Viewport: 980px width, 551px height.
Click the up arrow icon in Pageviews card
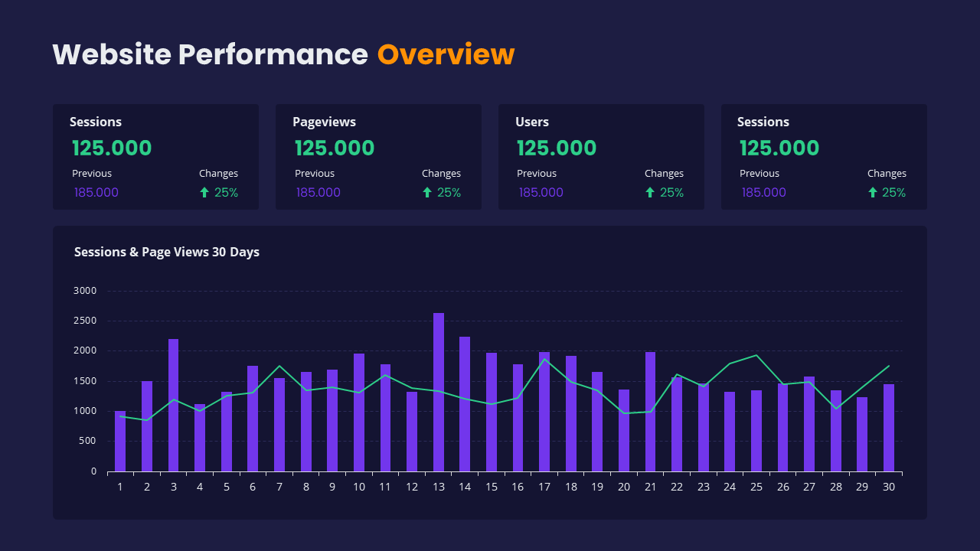(428, 192)
